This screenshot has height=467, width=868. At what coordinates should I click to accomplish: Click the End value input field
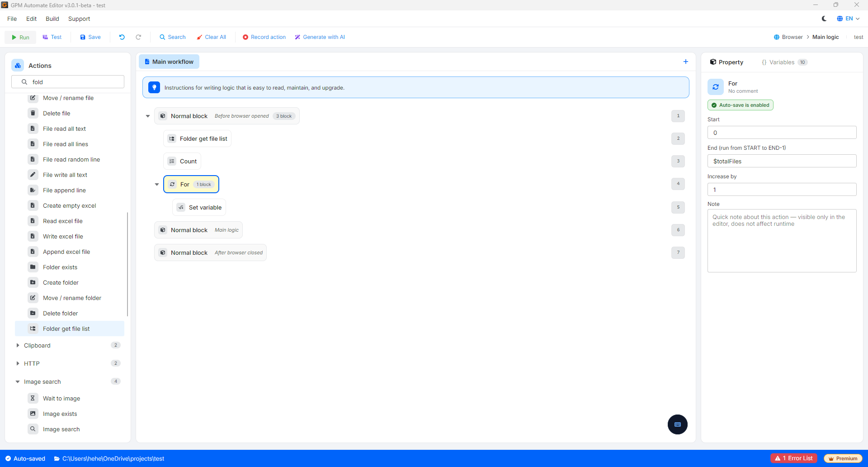coord(782,161)
